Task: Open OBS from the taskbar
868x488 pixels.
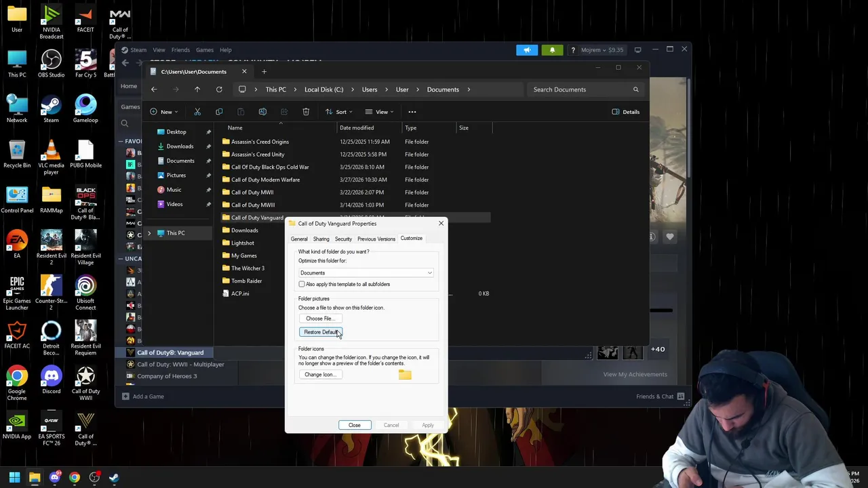Action: [94, 477]
